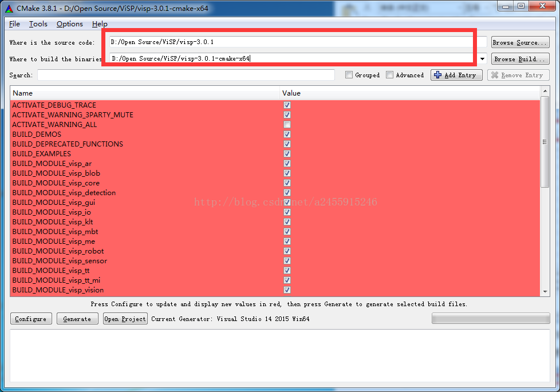Click the Browse Build button

coord(520,59)
